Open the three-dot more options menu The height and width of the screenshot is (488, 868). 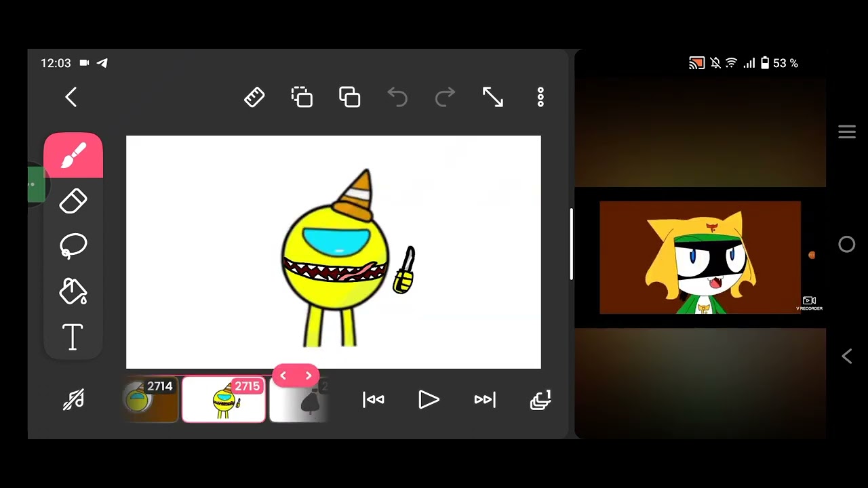[x=540, y=97]
